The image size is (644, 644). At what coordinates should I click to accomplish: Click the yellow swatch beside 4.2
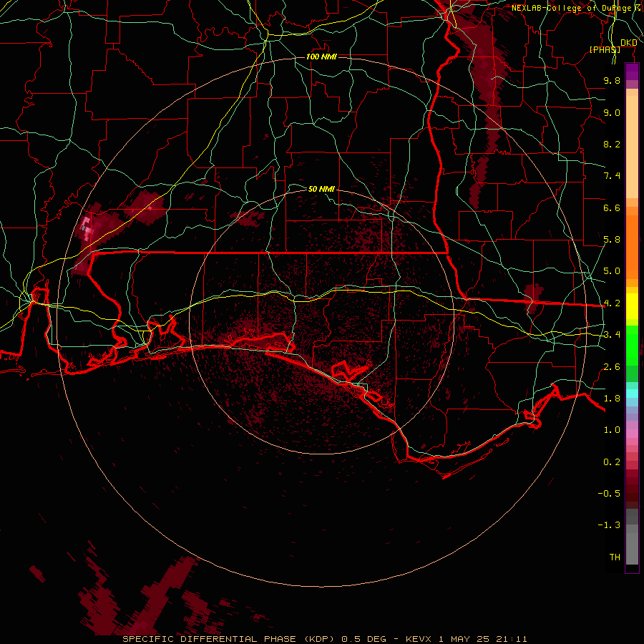click(632, 306)
